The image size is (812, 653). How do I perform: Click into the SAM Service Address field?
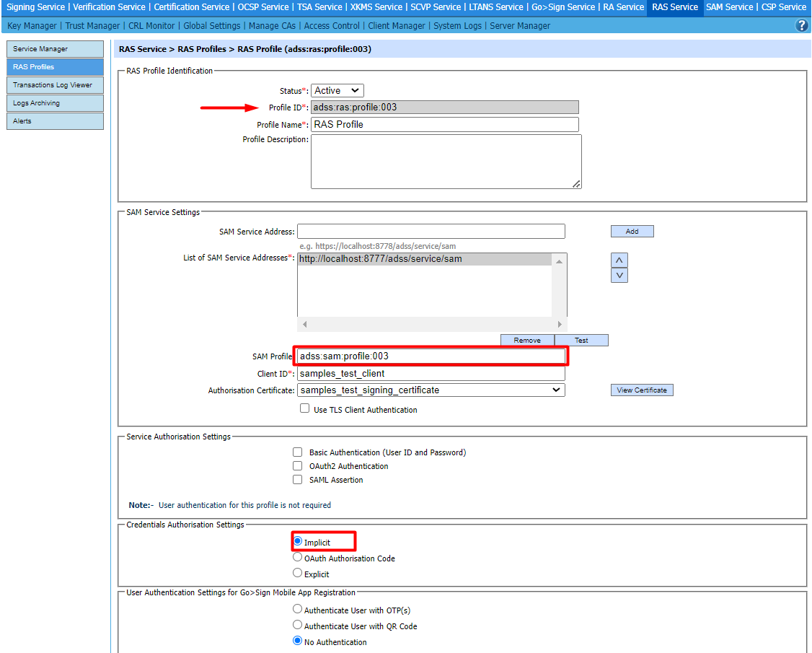pos(431,232)
